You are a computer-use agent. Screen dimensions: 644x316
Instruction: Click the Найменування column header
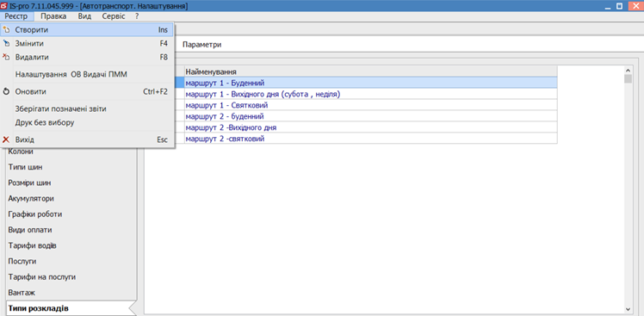[371, 71]
